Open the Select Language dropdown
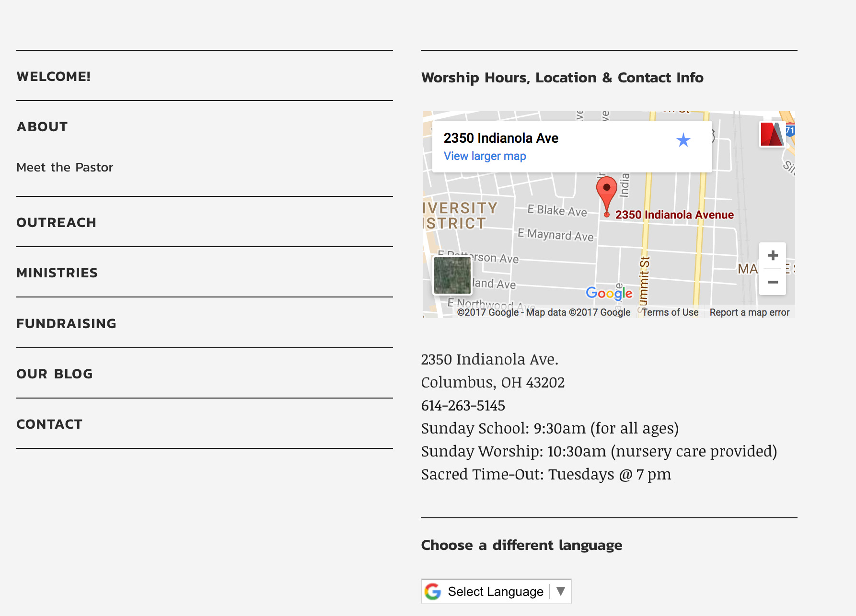The height and width of the screenshot is (616, 856). point(495,592)
